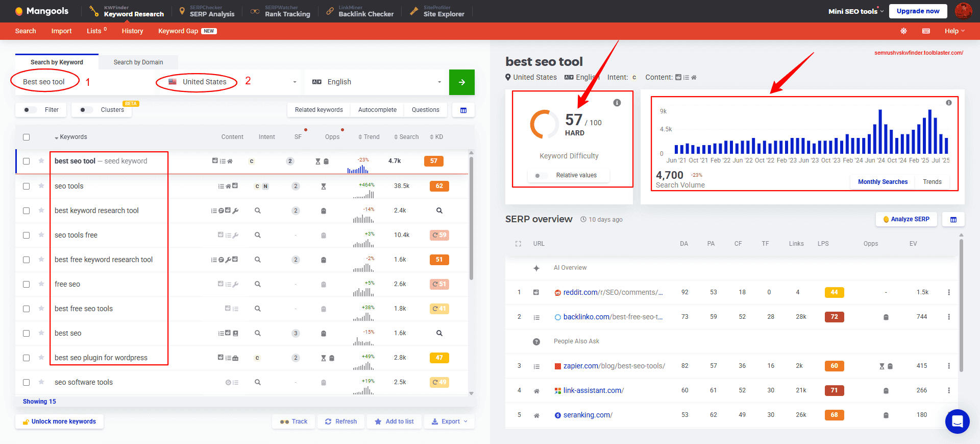Click Add to list button
Screen dimensions: 980x444
point(394,422)
